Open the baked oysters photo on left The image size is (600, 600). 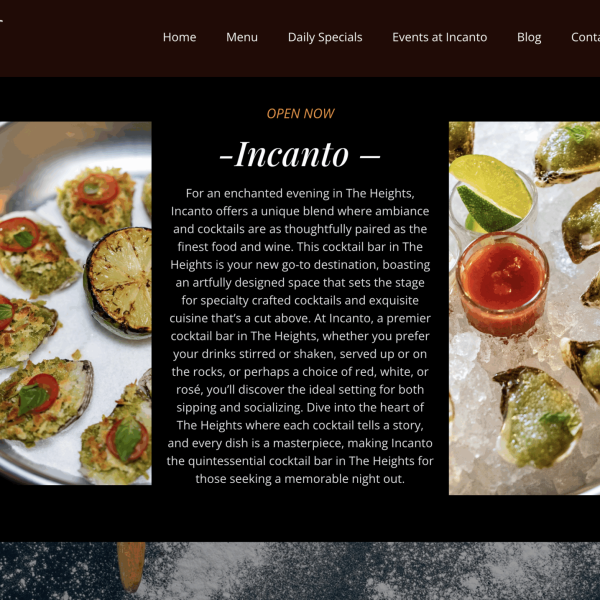click(76, 303)
